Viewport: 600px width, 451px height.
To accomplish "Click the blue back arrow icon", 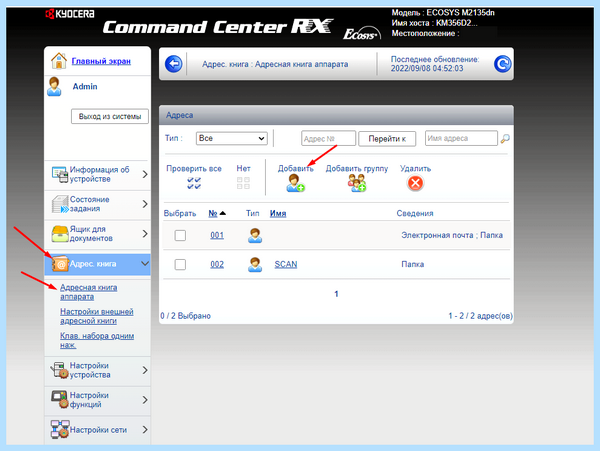I will tap(173, 64).
